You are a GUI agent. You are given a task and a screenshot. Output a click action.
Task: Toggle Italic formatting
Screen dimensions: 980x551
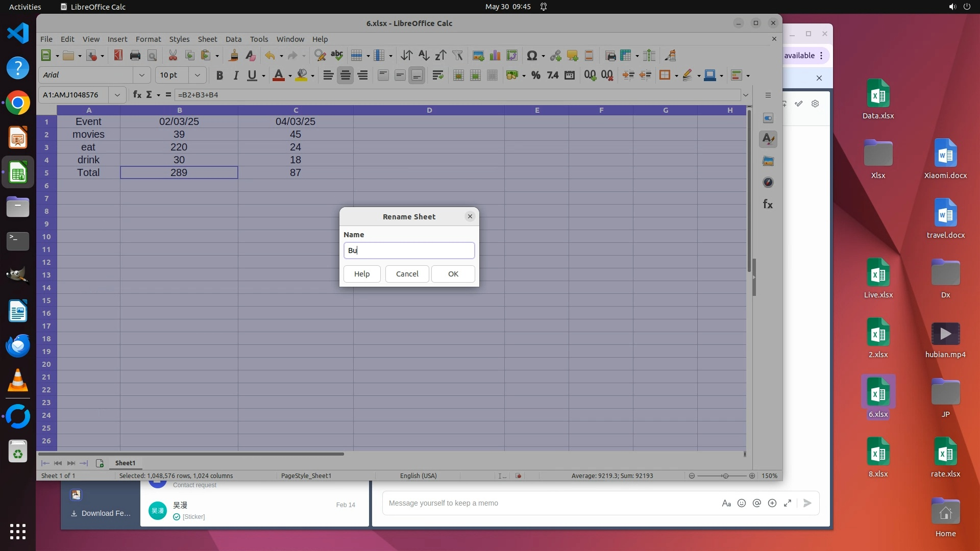(236, 76)
